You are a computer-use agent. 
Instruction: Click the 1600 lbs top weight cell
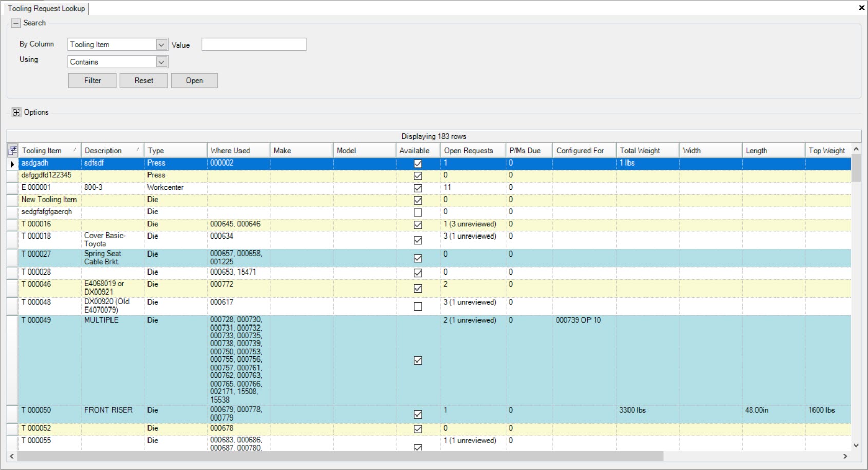pos(828,414)
